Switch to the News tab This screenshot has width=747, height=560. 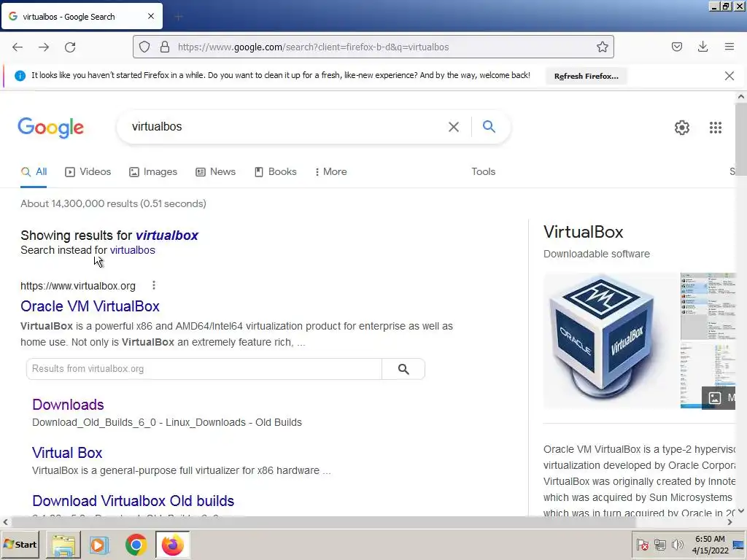pos(215,172)
